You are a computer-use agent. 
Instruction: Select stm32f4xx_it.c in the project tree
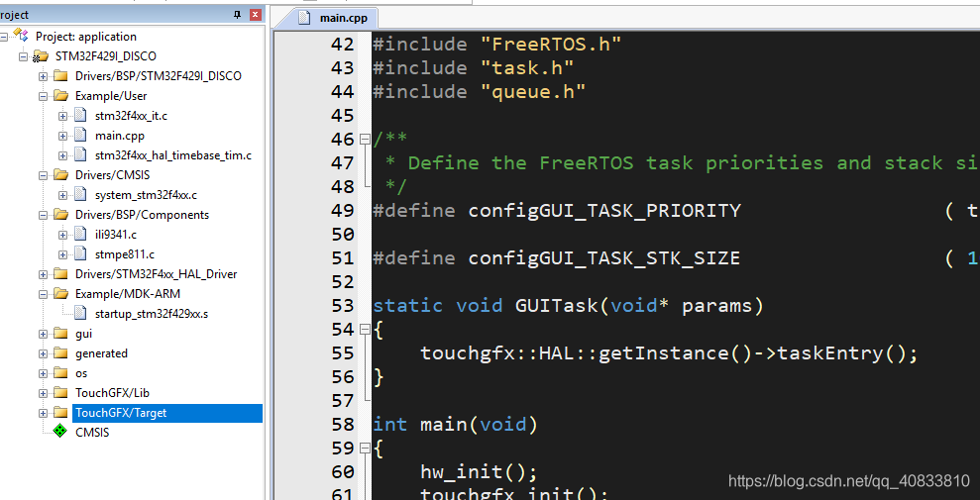click(x=131, y=116)
